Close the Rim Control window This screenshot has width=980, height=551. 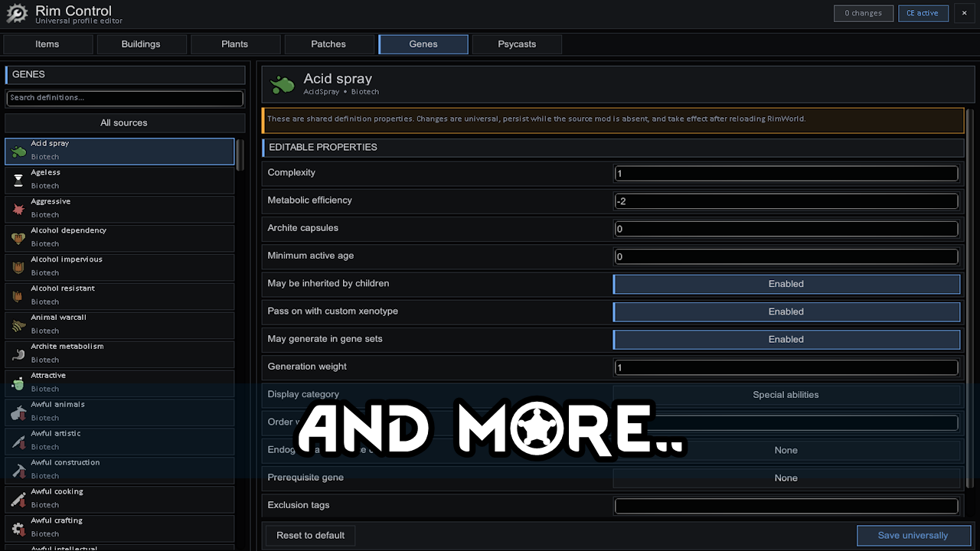965,13
